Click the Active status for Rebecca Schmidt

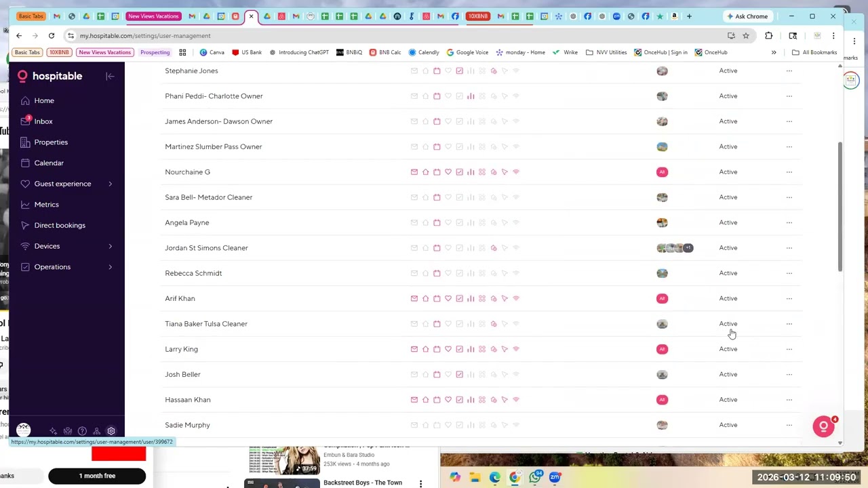click(x=728, y=273)
